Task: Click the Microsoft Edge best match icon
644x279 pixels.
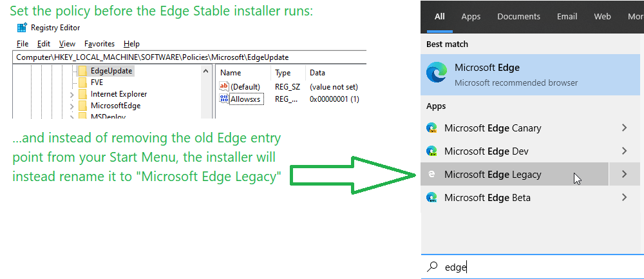Action: point(437,74)
